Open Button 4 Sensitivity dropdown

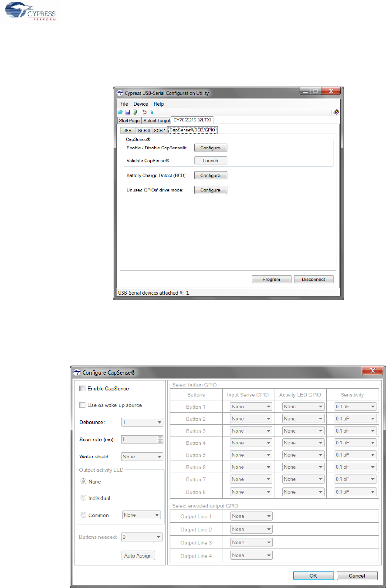pos(356,443)
